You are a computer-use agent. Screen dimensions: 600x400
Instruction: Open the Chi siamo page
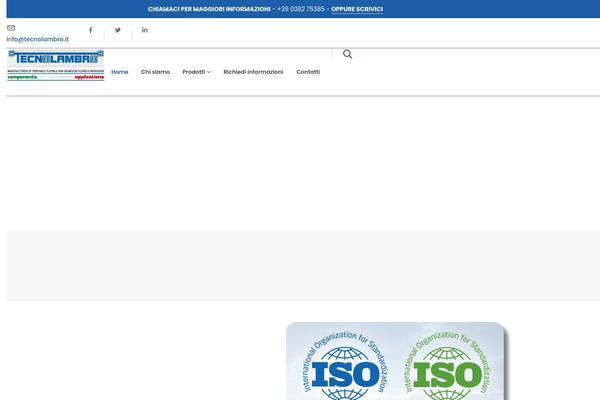pyautogui.click(x=155, y=72)
